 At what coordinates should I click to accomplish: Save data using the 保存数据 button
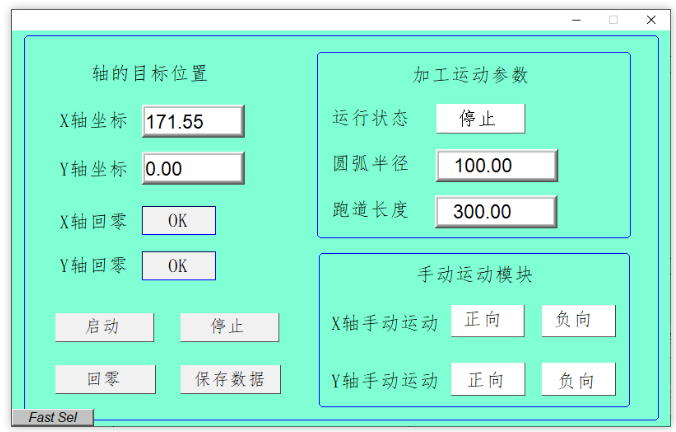click(x=230, y=379)
